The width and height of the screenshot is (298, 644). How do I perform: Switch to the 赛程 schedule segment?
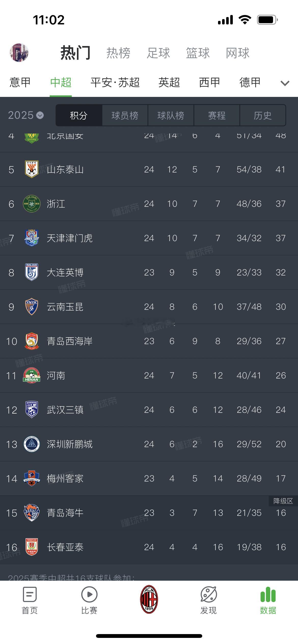[217, 115]
